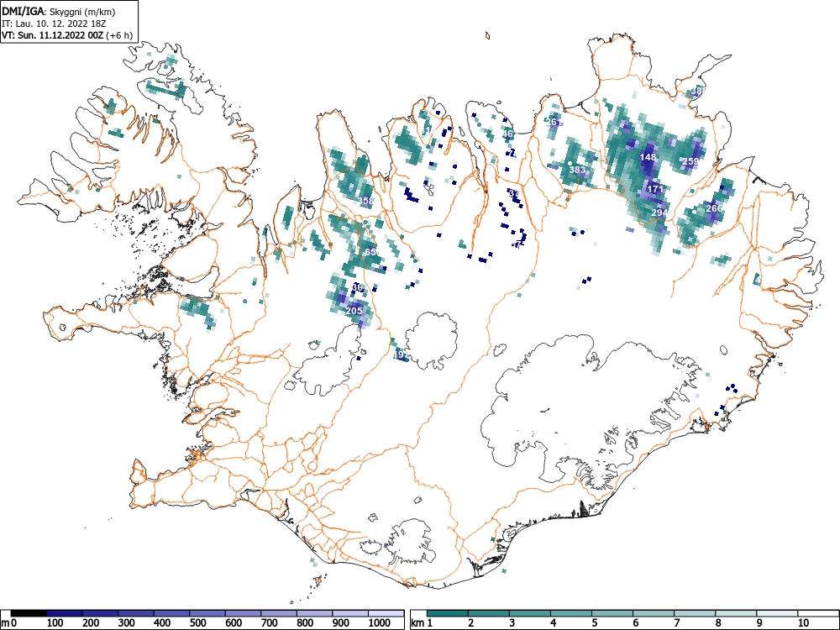Click the 900 m legend swatch
840x630 pixels.
[x=350, y=613]
